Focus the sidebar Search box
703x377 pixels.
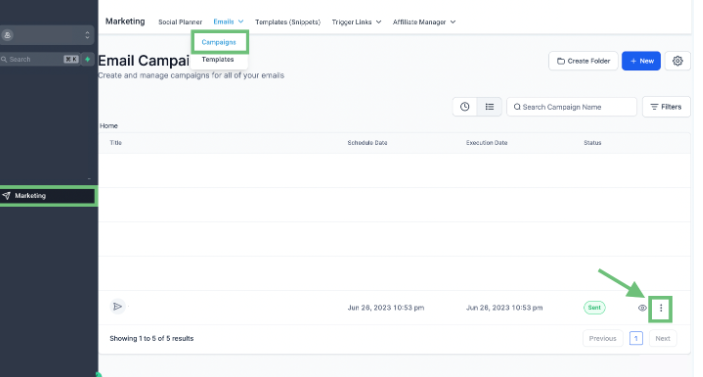39,59
